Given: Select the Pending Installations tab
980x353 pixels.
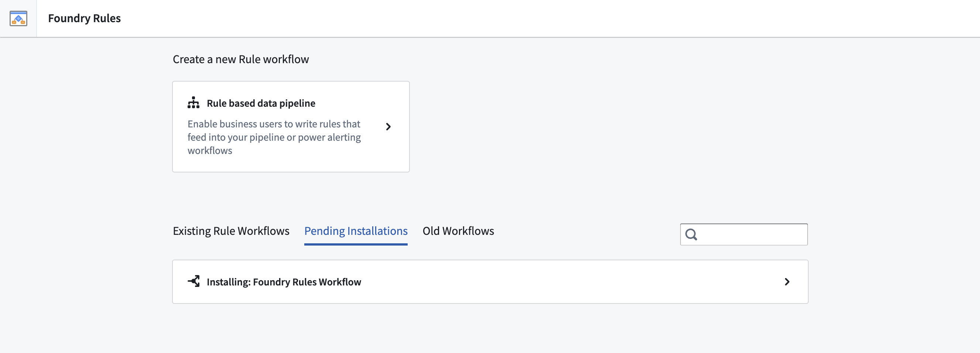Looking at the screenshot, I should pyautogui.click(x=356, y=231).
